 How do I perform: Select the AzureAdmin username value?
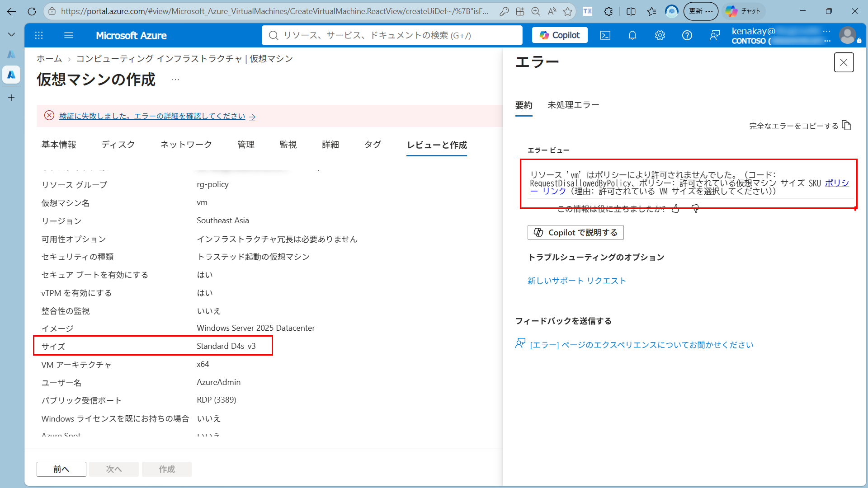coord(219,382)
